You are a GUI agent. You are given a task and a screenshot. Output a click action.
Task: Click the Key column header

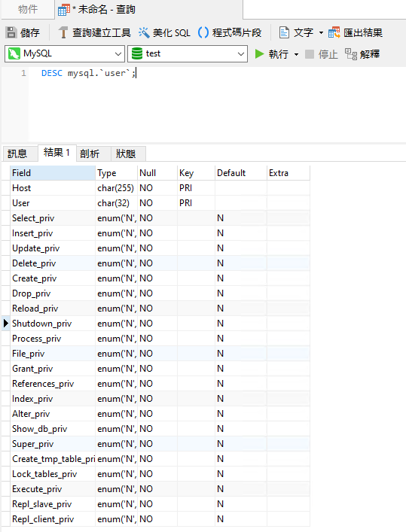196,173
